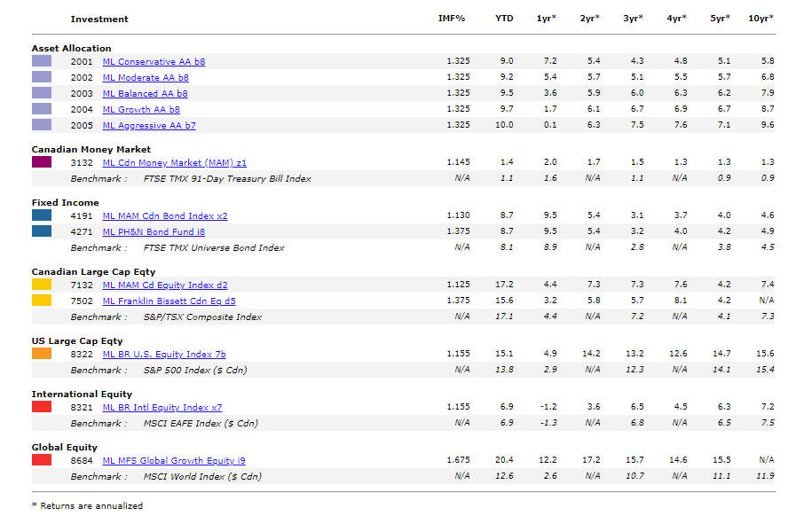This screenshot has width=812, height=516.
Task: Select the orange swatch beside fund 8322
Action: coord(42,354)
